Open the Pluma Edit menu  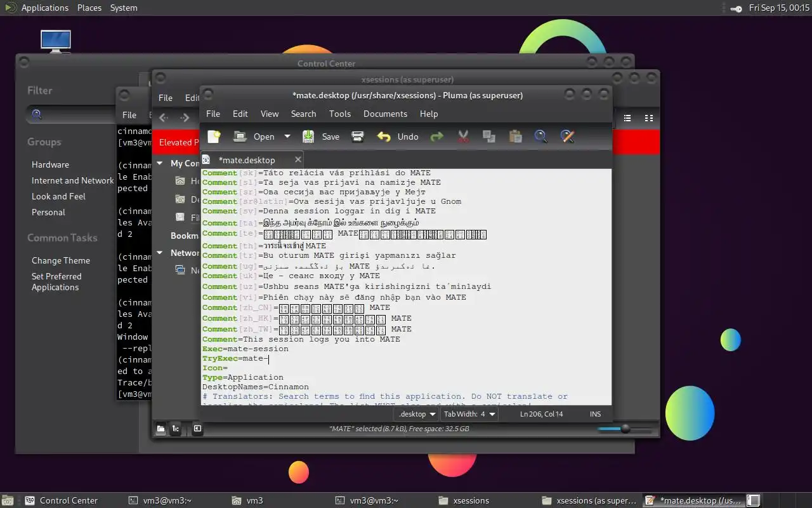coord(240,114)
